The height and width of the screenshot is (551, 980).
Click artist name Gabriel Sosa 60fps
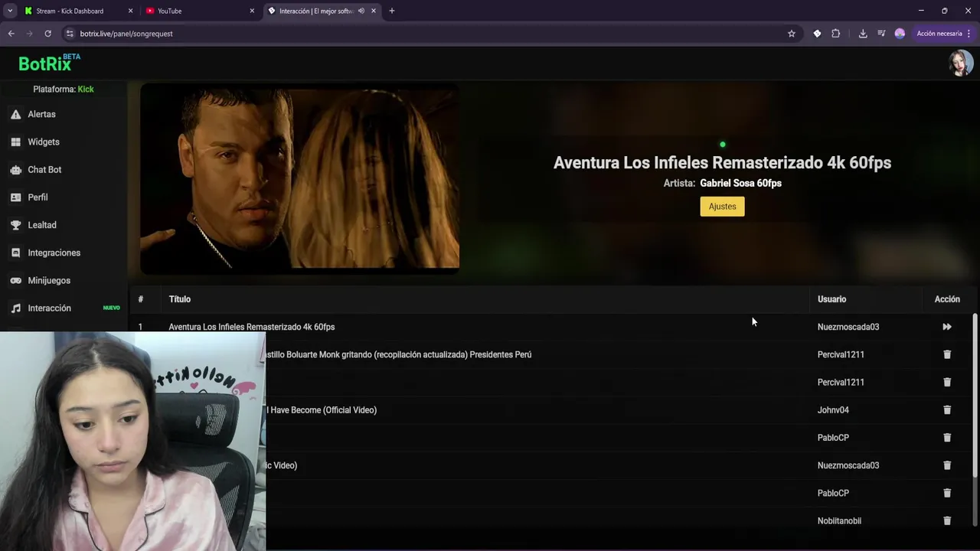tap(740, 183)
